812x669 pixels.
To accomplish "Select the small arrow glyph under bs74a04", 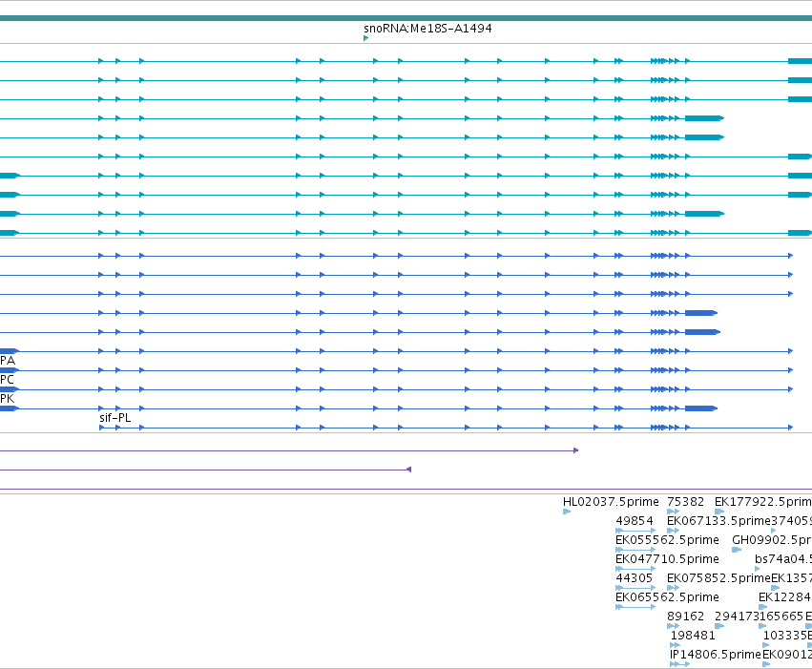I will click(757, 569).
